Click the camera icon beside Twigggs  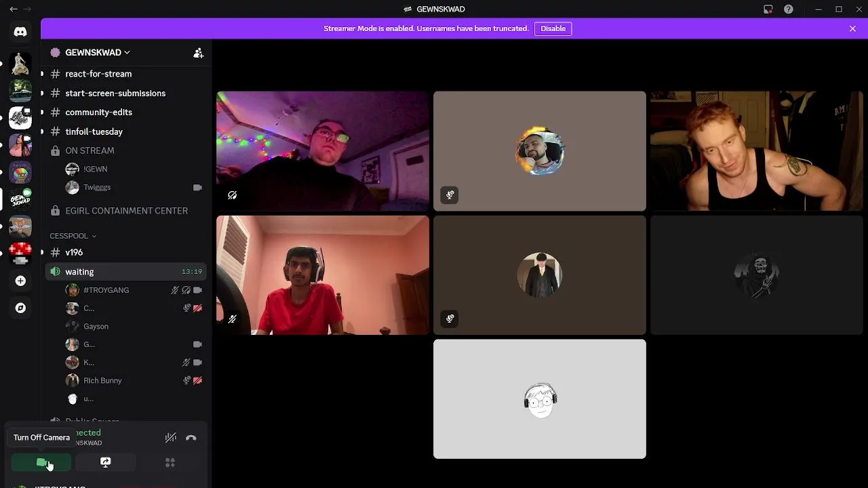coord(197,188)
